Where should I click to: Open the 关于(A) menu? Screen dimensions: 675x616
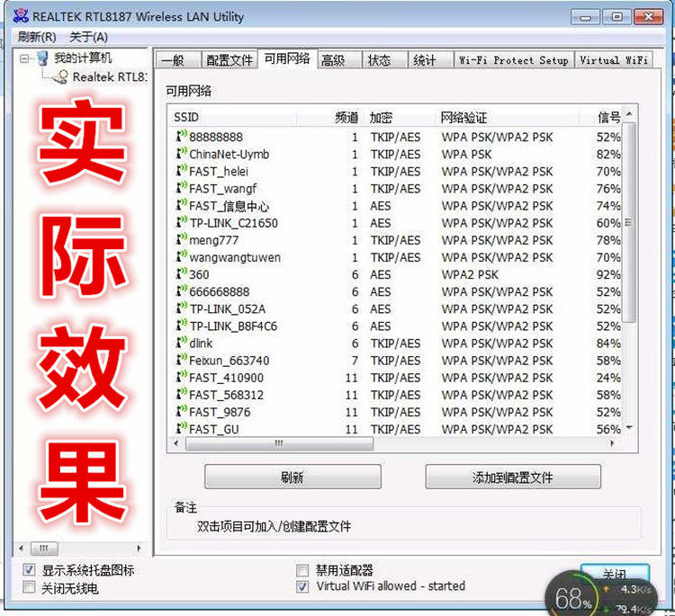[x=88, y=37]
